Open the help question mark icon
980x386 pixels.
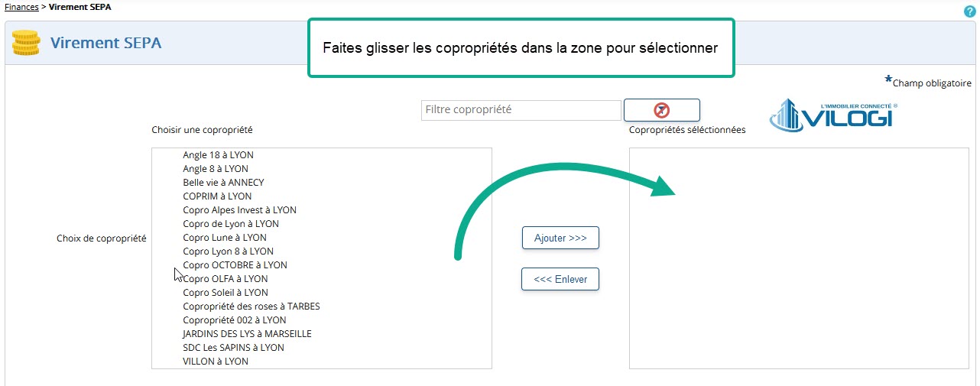point(970,11)
